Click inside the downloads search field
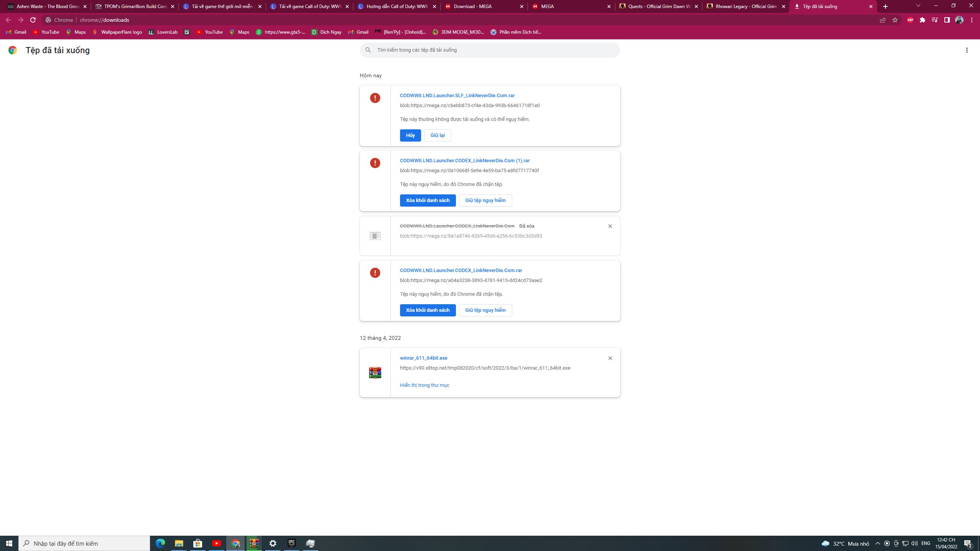This screenshot has width=980, height=551. pyautogui.click(x=490, y=50)
